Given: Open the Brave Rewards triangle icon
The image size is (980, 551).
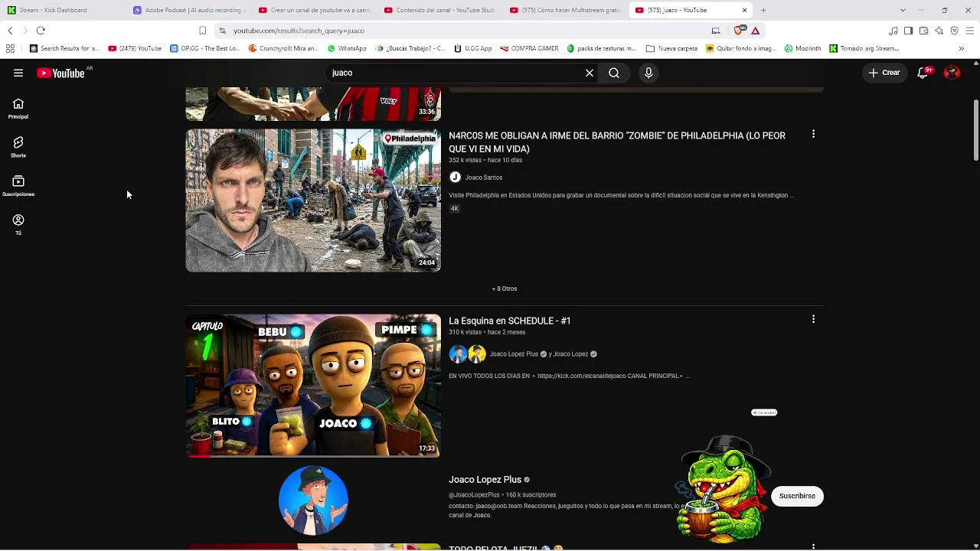Looking at the screenshot, I should 755,31.
